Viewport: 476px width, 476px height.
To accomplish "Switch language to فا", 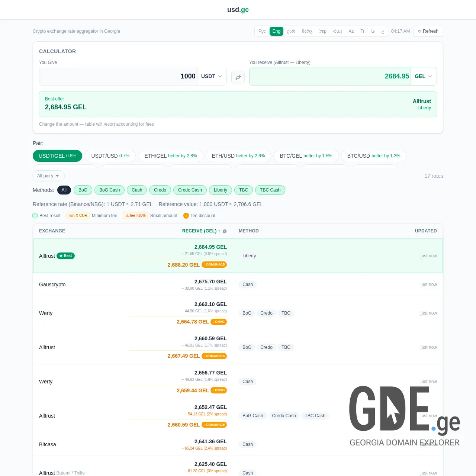I will point(373,31).
